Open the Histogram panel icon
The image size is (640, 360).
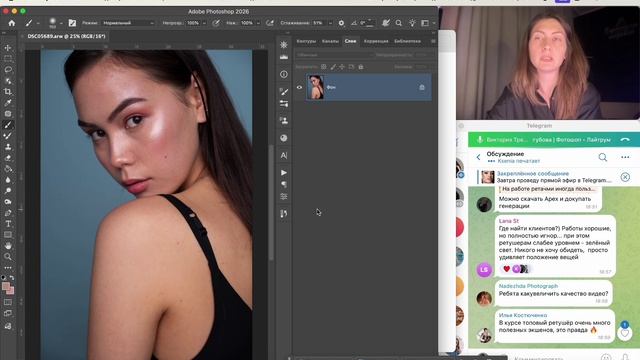pyautogui.click(x=284, y=57)
